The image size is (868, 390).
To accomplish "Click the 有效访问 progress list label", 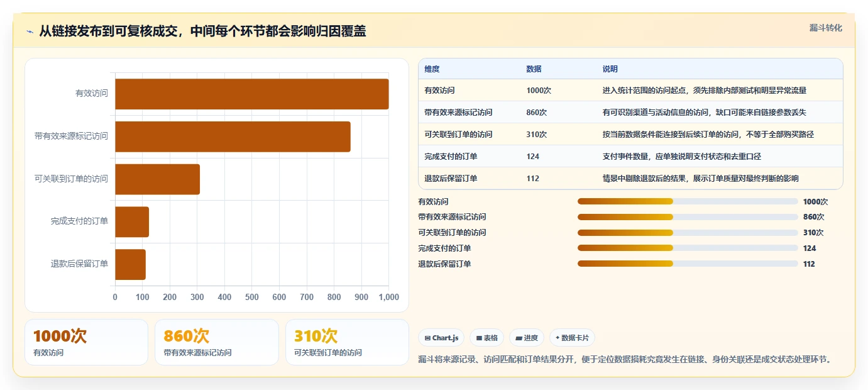I will (434, 202).
